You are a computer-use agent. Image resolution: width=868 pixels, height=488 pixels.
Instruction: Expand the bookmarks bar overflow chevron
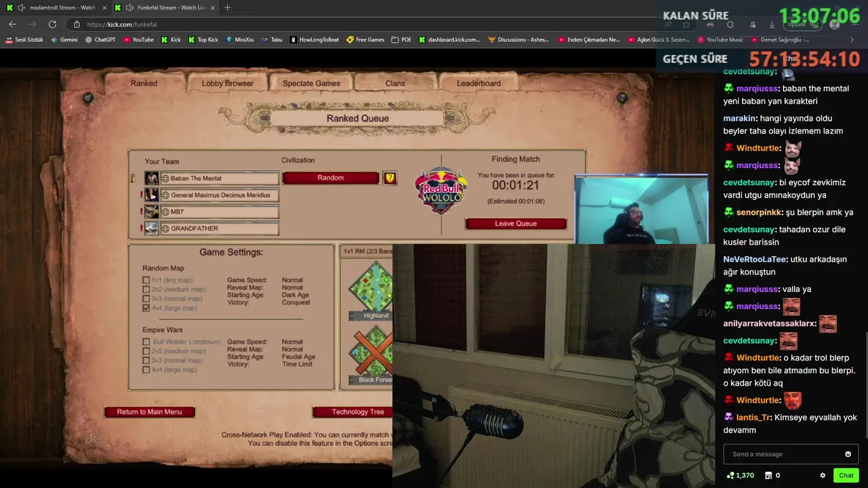click(x=852, y=39)
